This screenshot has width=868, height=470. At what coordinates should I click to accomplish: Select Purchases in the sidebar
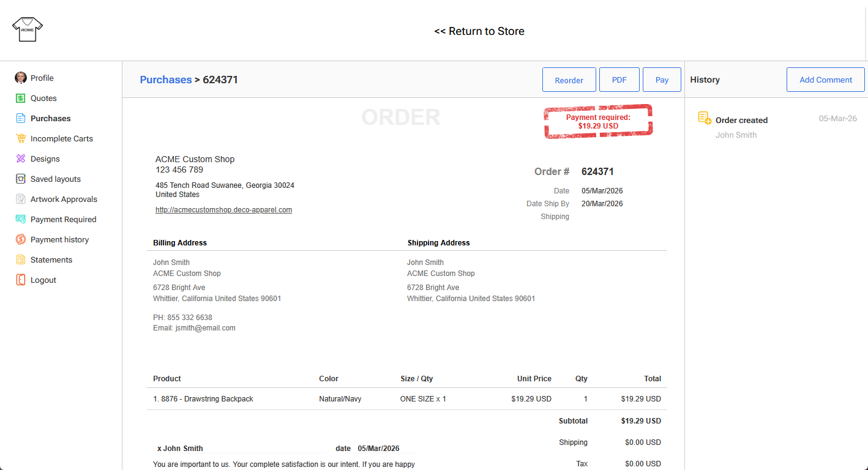(x=51, y=118)
